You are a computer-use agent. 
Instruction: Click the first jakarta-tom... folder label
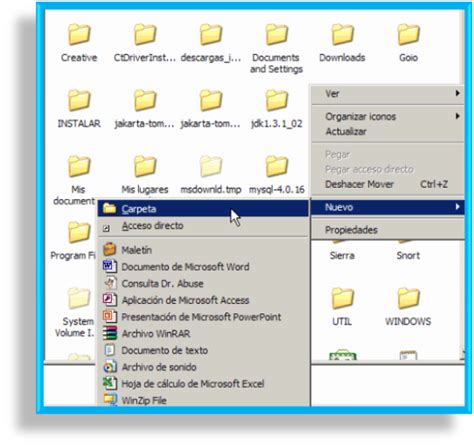144,124
